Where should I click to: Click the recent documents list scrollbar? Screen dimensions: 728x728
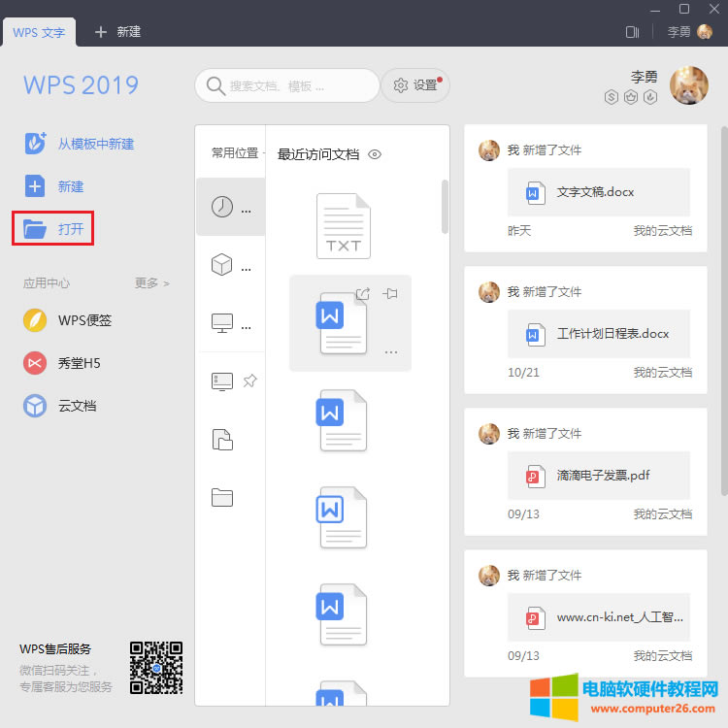pyautogui.click(x=445, y=207)
